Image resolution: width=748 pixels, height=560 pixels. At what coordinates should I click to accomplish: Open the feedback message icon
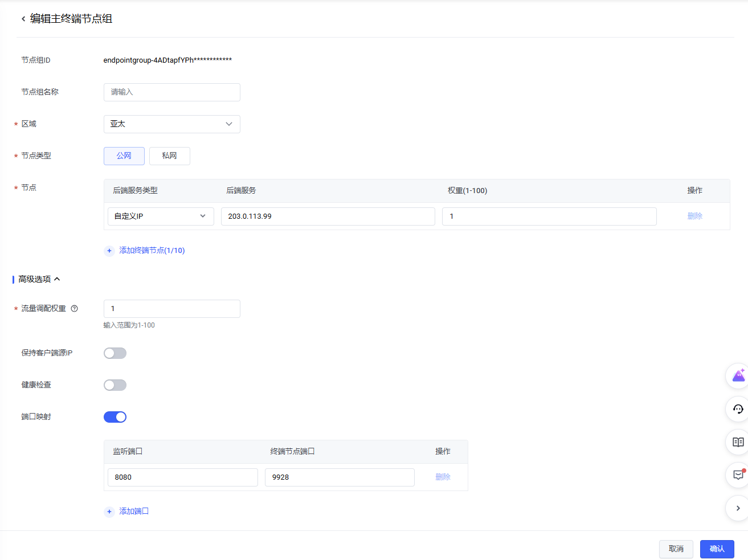(x=738, y=475)
